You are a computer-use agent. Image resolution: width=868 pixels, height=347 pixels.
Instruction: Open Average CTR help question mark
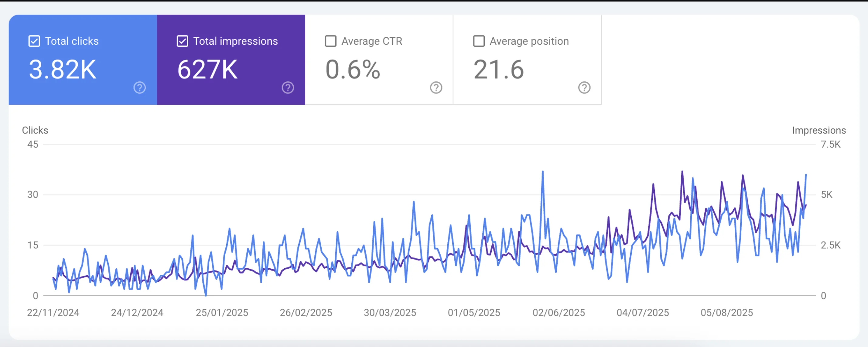click(x=436, y=88)
